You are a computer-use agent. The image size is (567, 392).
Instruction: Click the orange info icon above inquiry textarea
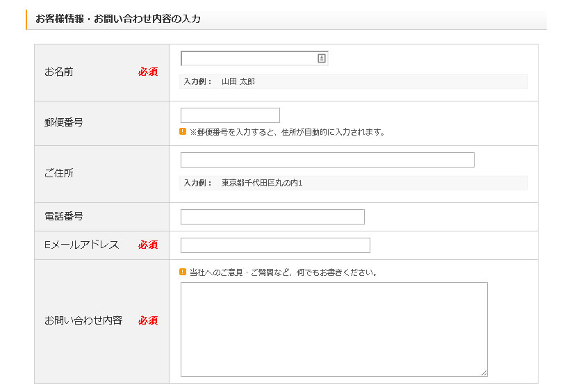183,272
